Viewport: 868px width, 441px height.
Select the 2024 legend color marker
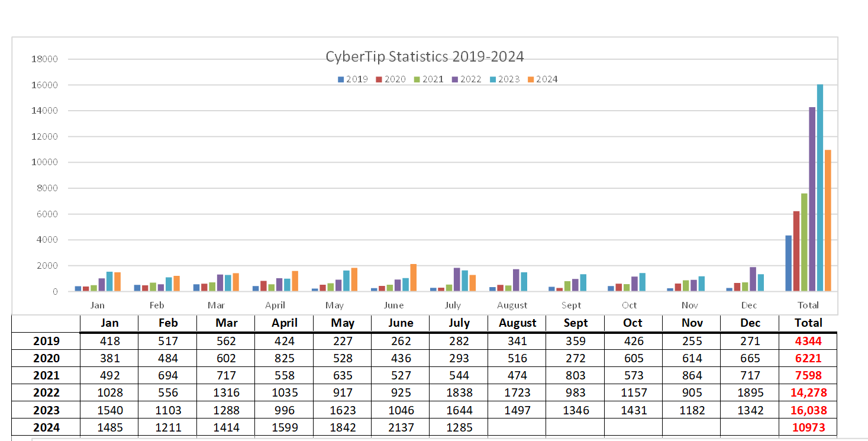[529, 79]
